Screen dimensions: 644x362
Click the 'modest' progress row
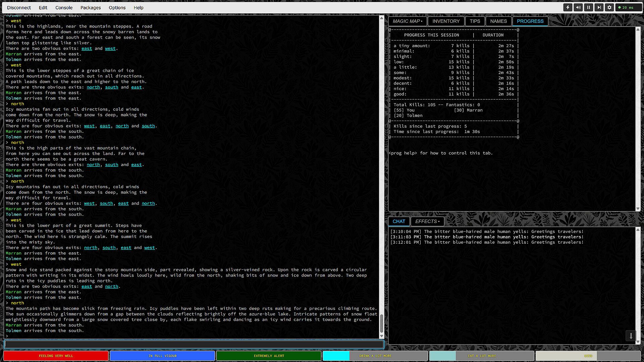(x=454, y=78)
